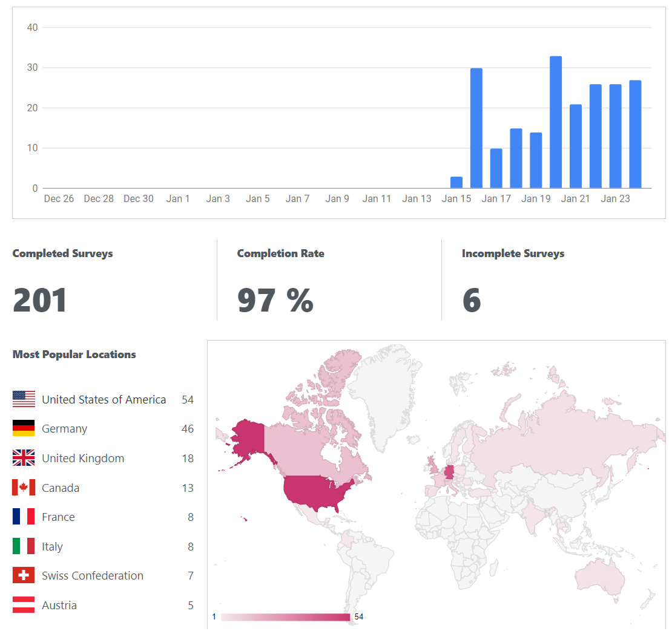
Task: Click the Canada flag icon
Action: (x=24, y=488)
